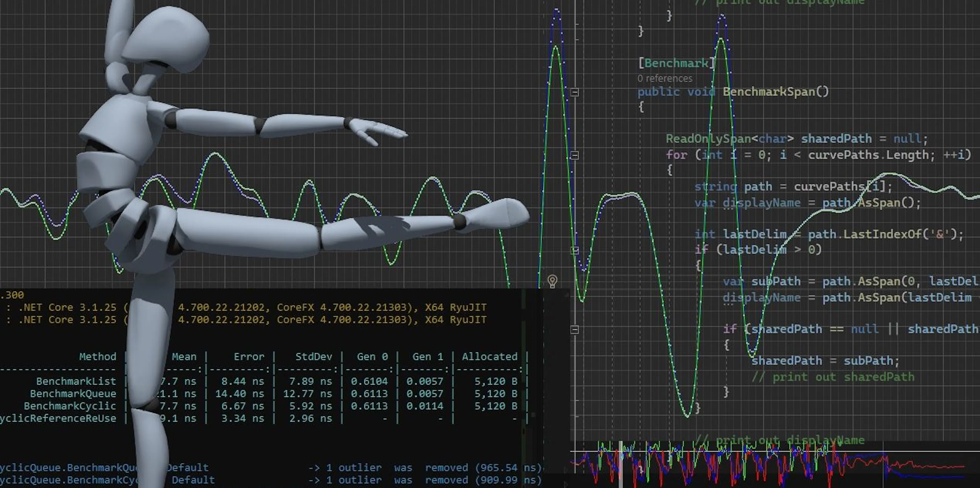This screenshot has height=488, width=980.
Task: Click the StdDev column header
Action: tap(313, 356)
